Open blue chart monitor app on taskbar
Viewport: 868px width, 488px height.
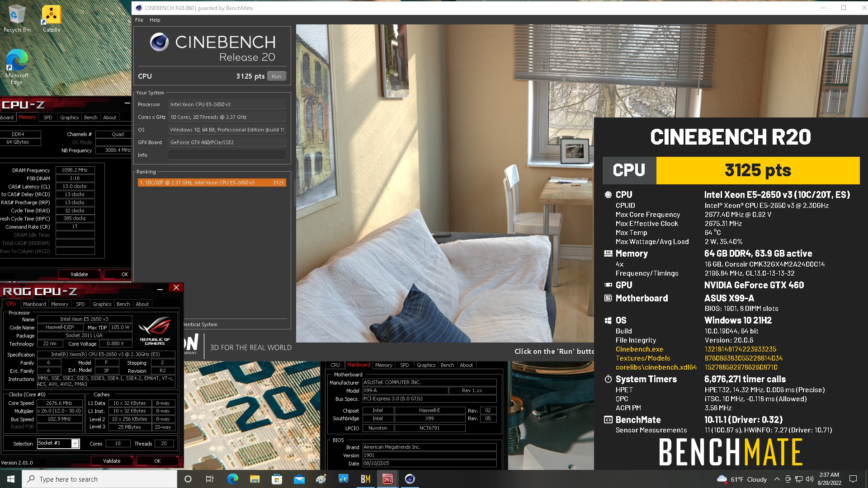click(x=343, y=479)
